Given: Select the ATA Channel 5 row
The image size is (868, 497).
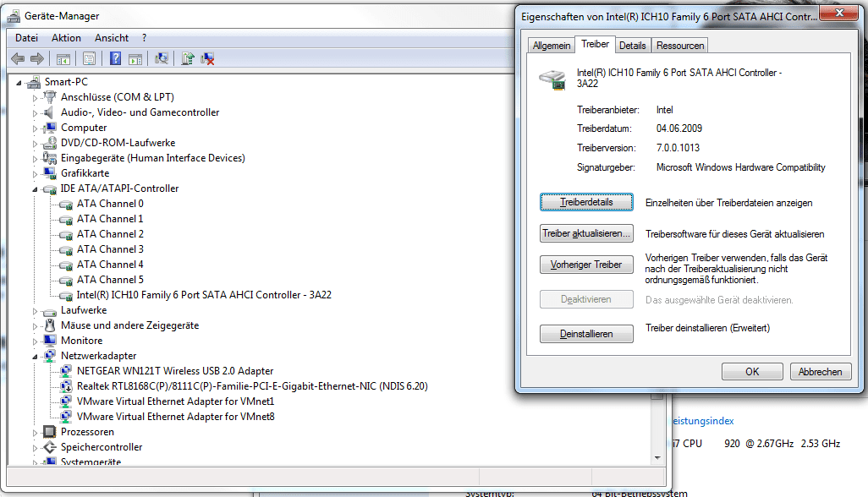Looking at the screenshot, I should [110, 280].
